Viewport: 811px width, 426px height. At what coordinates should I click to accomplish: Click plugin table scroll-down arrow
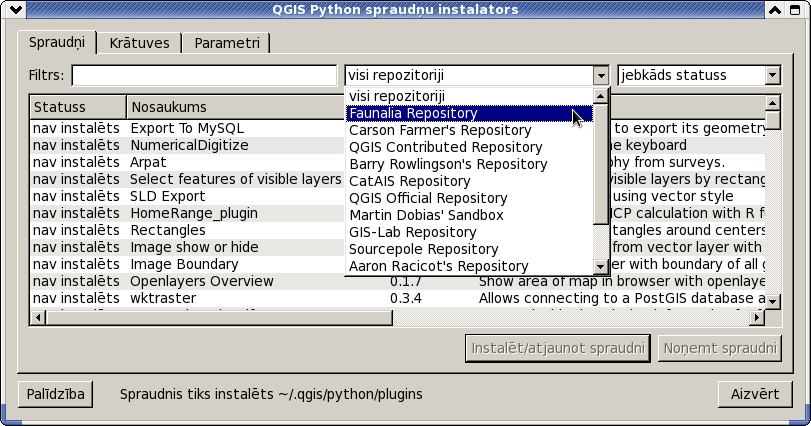(772, 301)
